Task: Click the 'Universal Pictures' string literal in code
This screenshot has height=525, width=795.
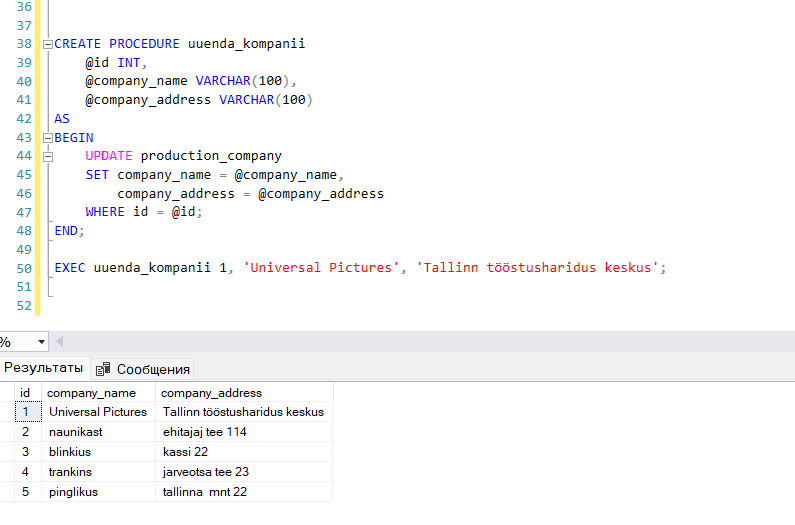Action: [321, 268]
